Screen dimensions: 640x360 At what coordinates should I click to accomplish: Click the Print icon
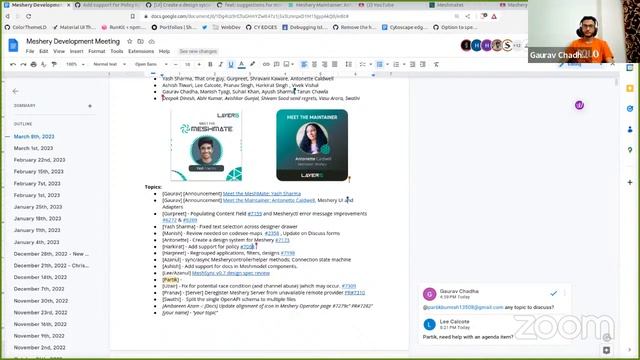[x=33, y=64]
